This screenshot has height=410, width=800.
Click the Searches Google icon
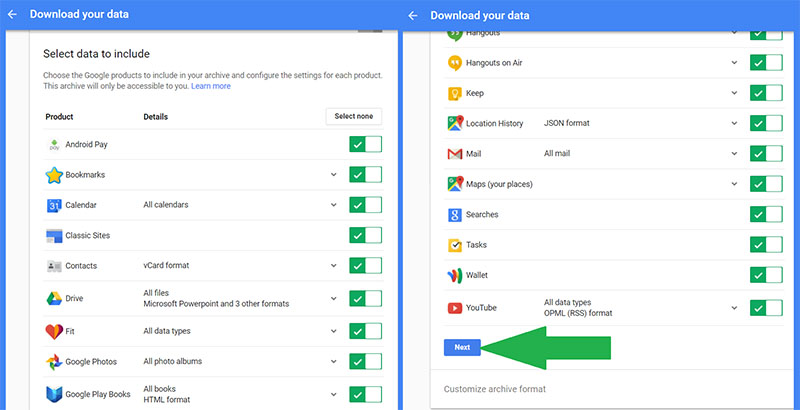click(455, 215)
